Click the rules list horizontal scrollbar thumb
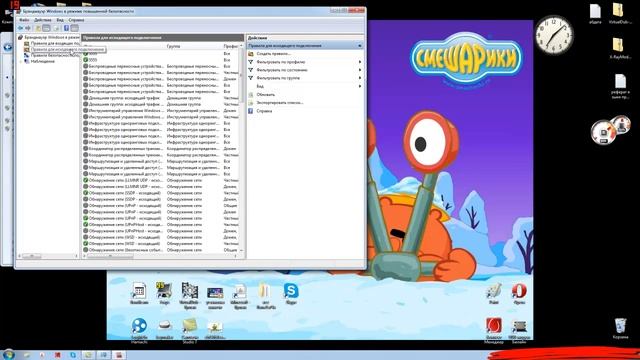The height and width of the screenshot is (360, 640). click(110, 256)
